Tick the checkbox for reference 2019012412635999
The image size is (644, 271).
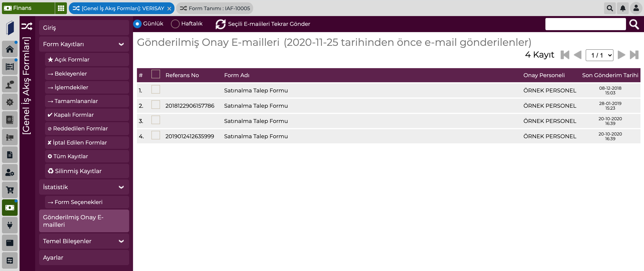click(156, 135)
